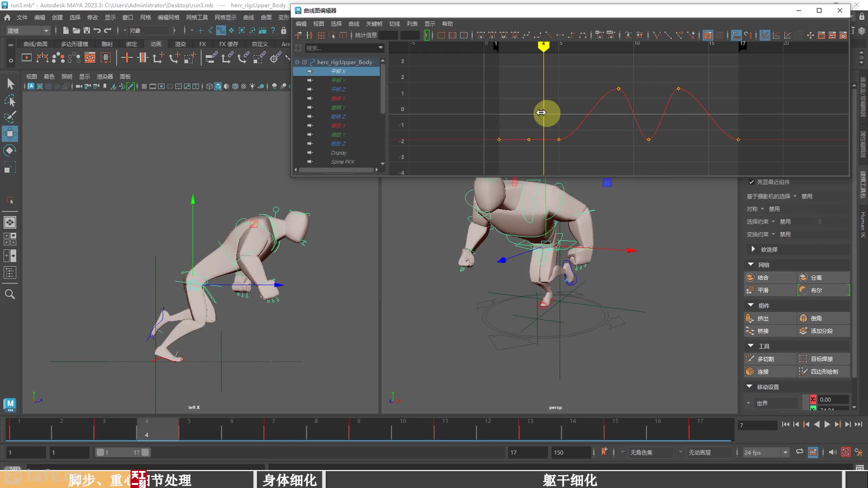Screen dimensions: 868x488
Task: Click the Playblast icon on animation shelf
Action: (26, 58)
